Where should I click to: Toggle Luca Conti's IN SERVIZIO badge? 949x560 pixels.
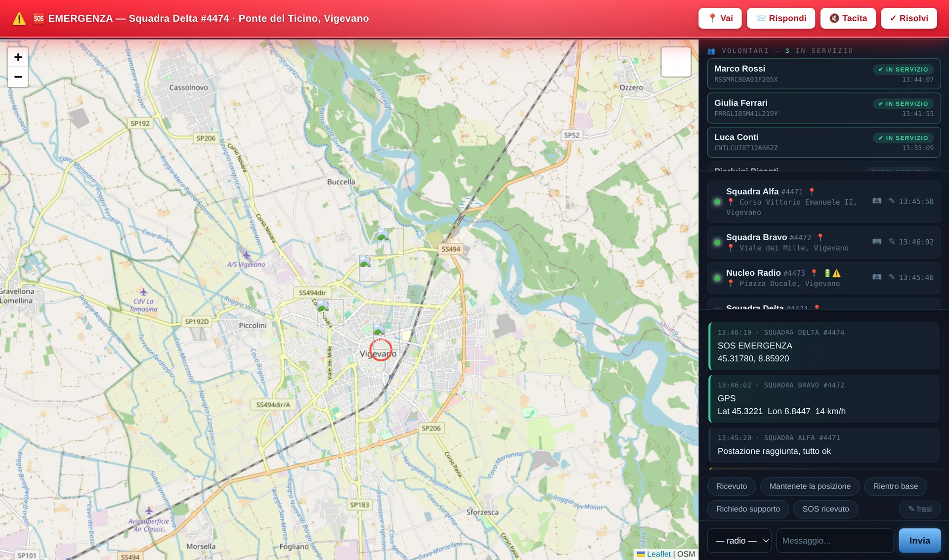(903, 137)
